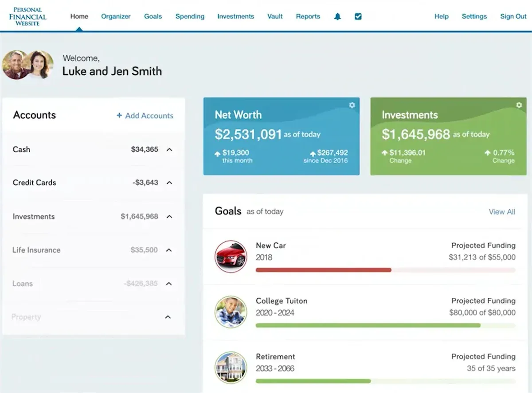
Task: Click View All goals link
Action: tap(502, 212)
